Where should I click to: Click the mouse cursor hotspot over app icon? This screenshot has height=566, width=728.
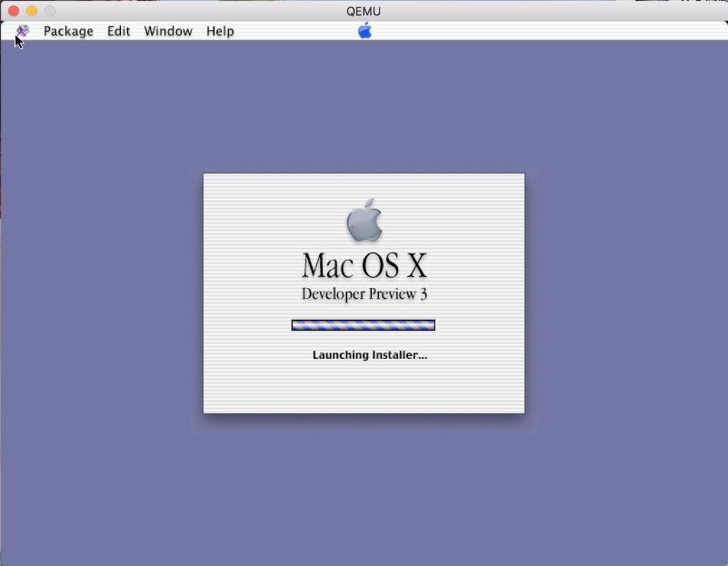coord(17,37)
